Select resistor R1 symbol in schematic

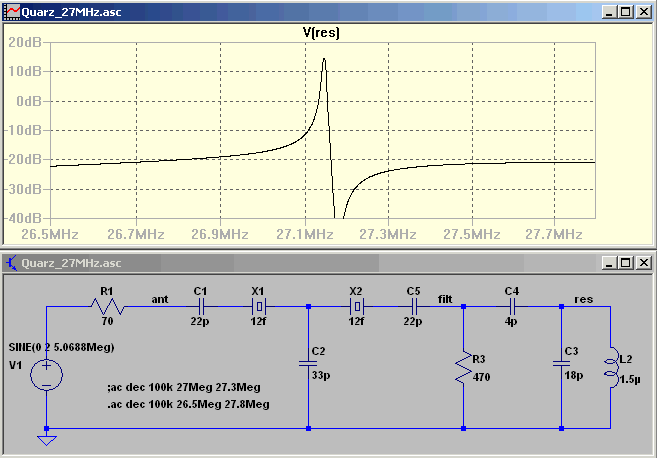point(107,307)
